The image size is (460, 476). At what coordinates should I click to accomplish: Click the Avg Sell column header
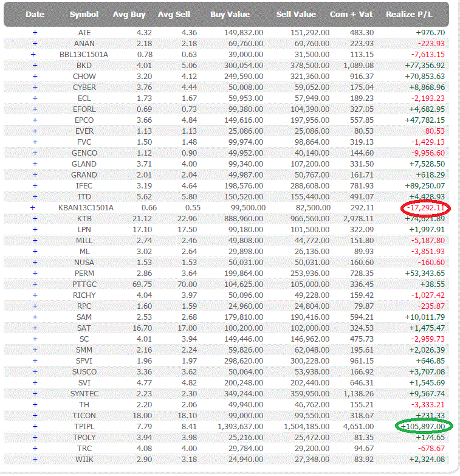(174, 14)
